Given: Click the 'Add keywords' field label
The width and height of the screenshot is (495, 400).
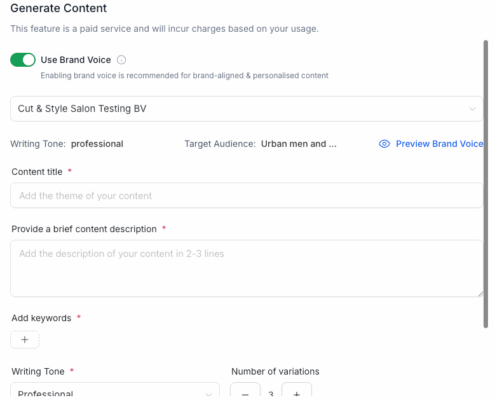Looking at the screenshot, I should pos(41,318).
